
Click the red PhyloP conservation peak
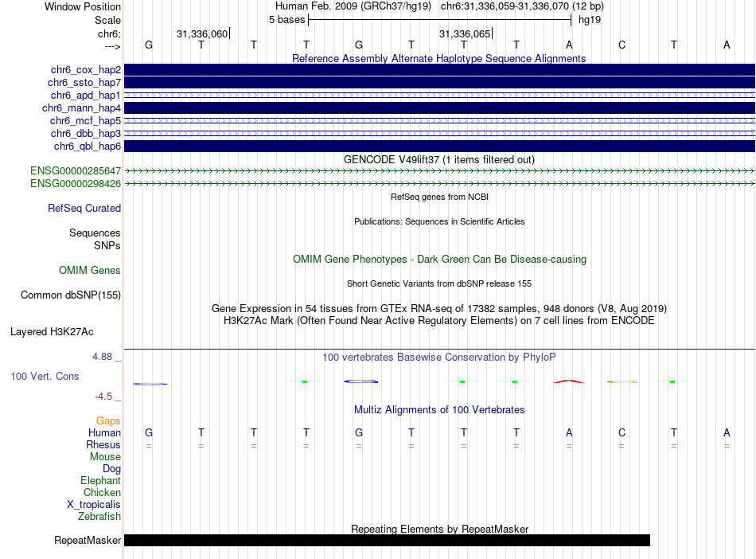(x=569, y=381)
